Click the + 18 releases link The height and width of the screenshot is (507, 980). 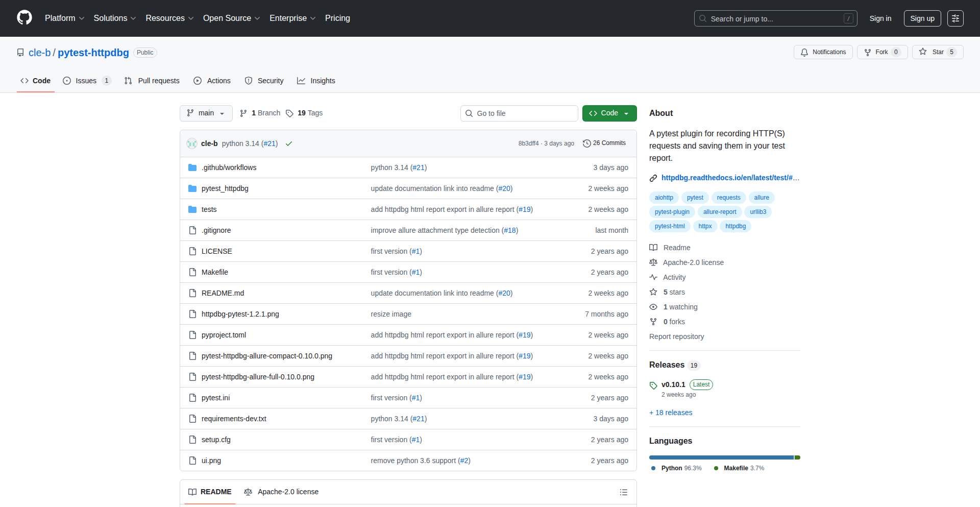coord(671,413)
